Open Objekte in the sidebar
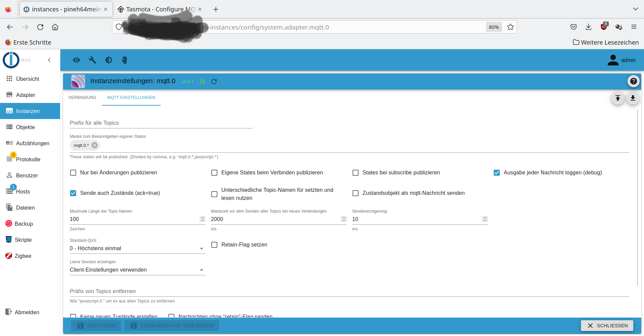This screenshot has height=336, width=644. click(30, 127)
